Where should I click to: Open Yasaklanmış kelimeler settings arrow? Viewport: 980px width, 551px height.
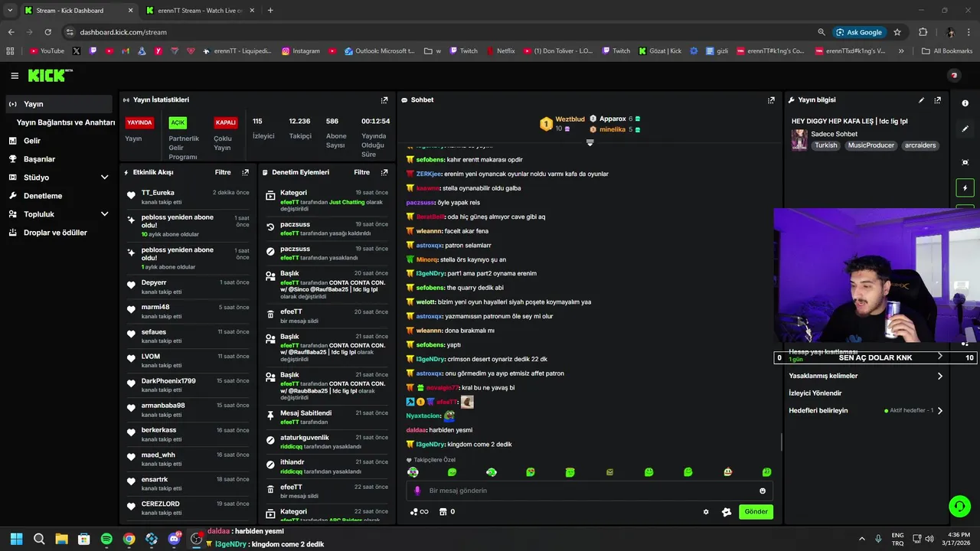click(940, 376)
